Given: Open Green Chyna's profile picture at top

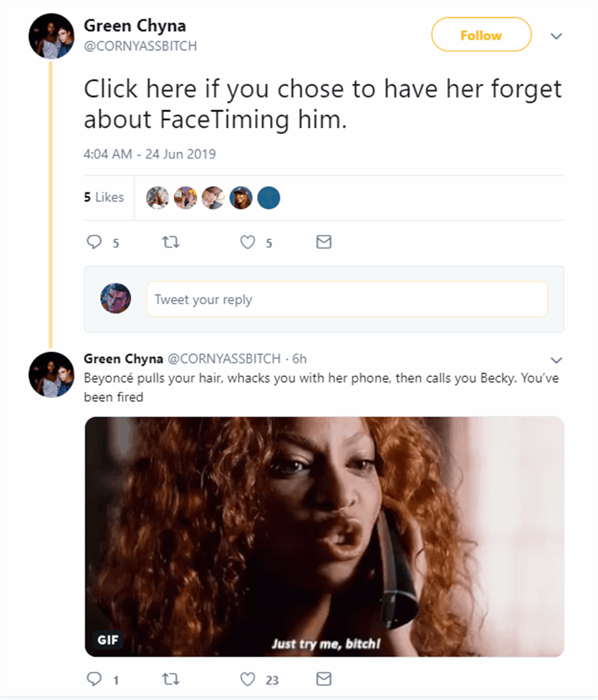Looking at the screenshot, I should pos(50,37).
